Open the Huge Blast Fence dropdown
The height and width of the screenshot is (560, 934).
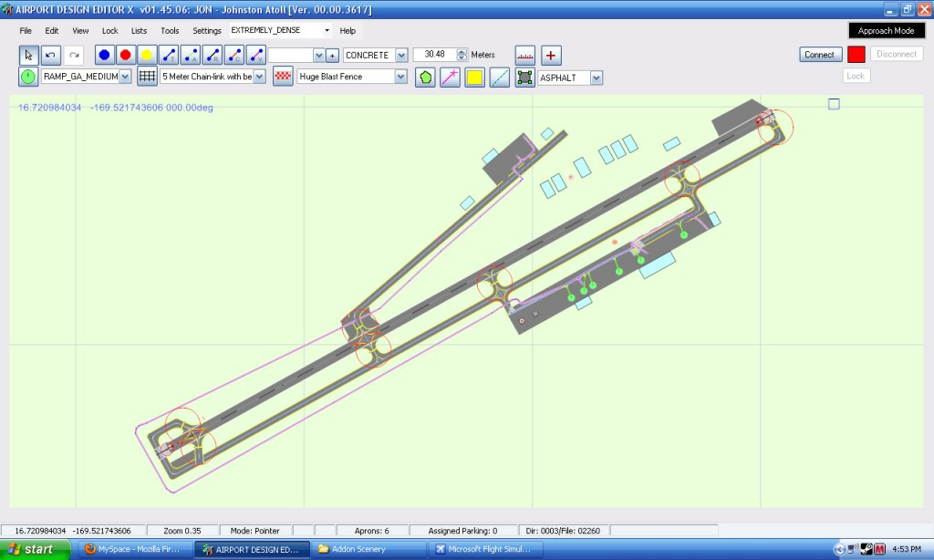(400, 77)
